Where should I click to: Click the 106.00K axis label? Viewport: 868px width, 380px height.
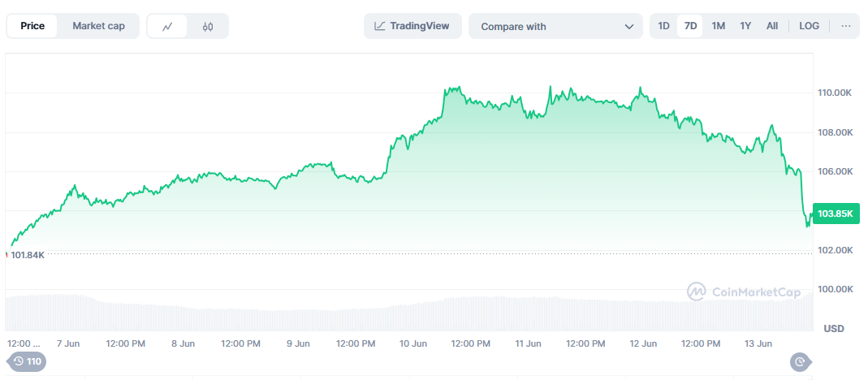(x=835, y=171)
